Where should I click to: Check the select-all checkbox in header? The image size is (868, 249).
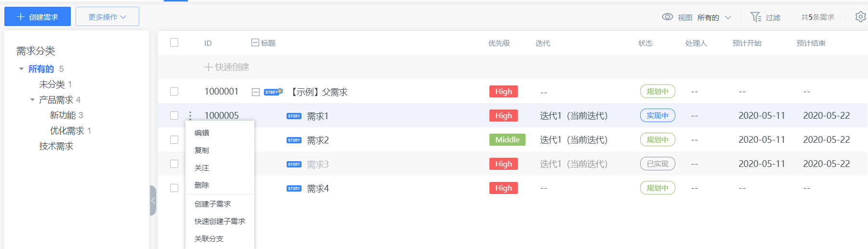[174, 43]
